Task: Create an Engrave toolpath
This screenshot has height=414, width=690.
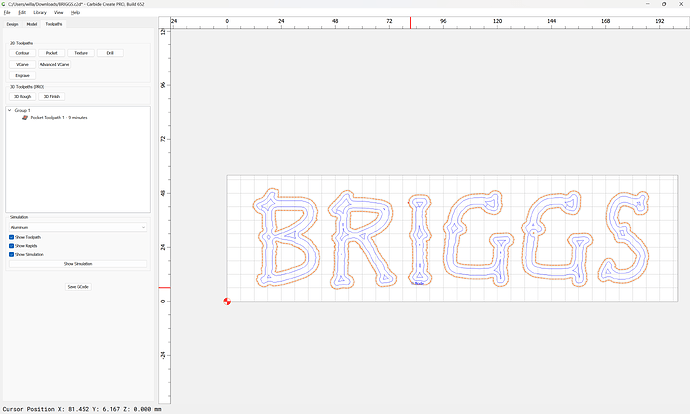Action: tap(22, 76)
